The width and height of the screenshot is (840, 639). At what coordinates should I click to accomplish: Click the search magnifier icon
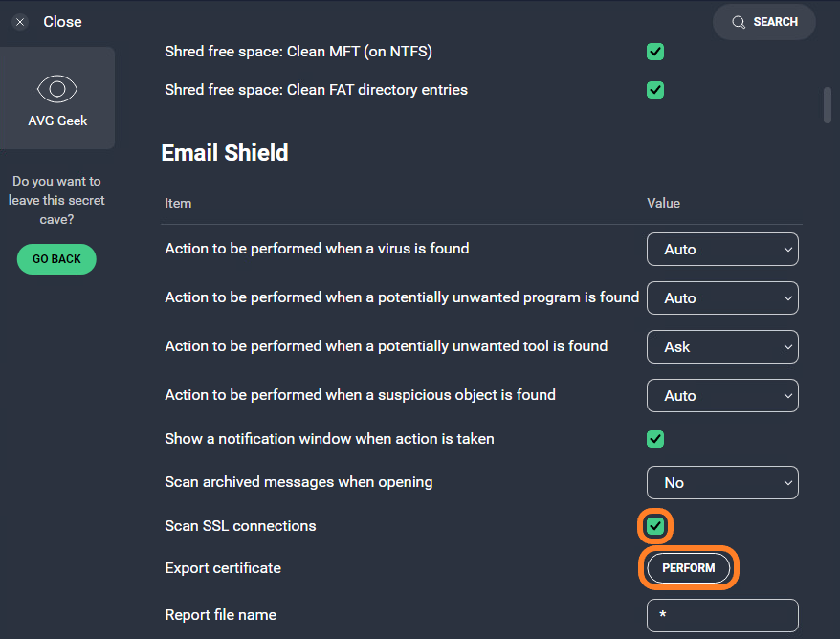tap(738, 21)
